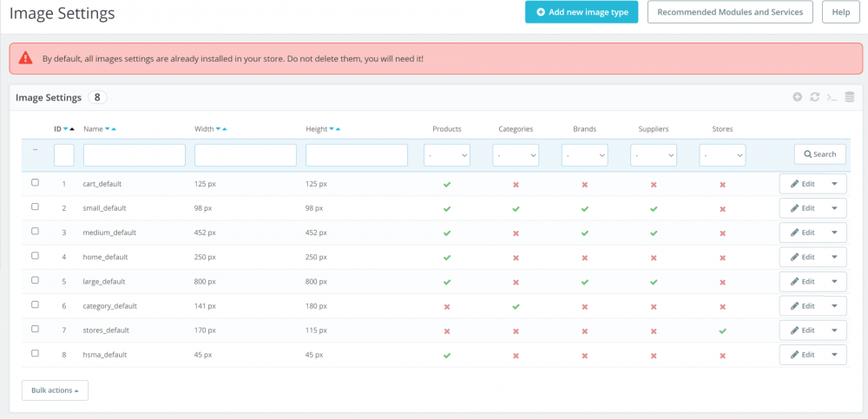Sort ID column descending arrow
This screenshot has width=868, height=419.
tap(66, 129)
